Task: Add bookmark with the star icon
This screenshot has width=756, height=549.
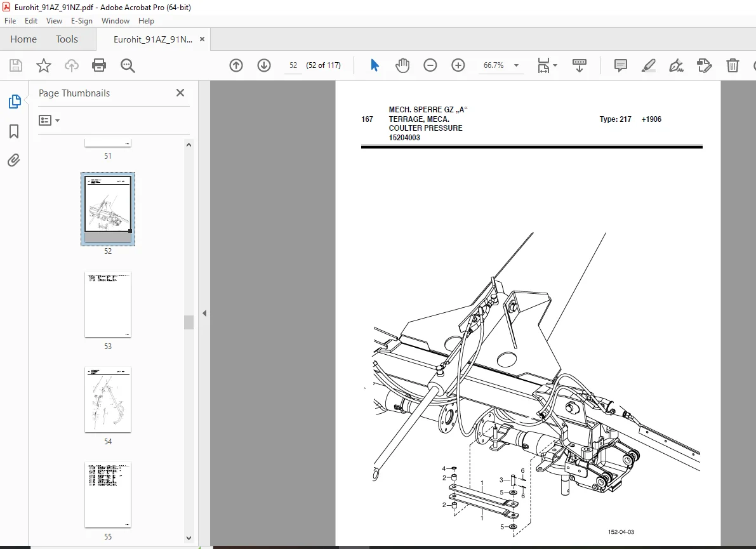Action: pyautogui.click(x=43, y=65)
